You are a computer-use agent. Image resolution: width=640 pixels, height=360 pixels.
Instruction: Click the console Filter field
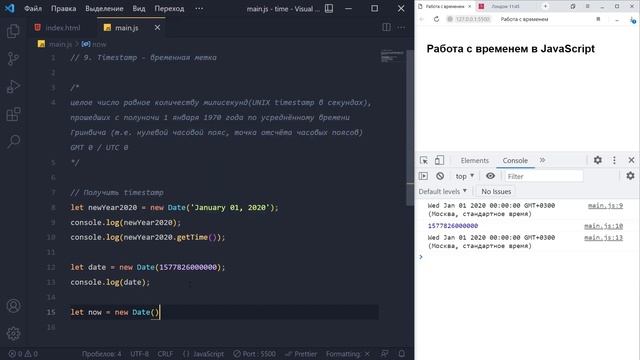coord(544,176)
